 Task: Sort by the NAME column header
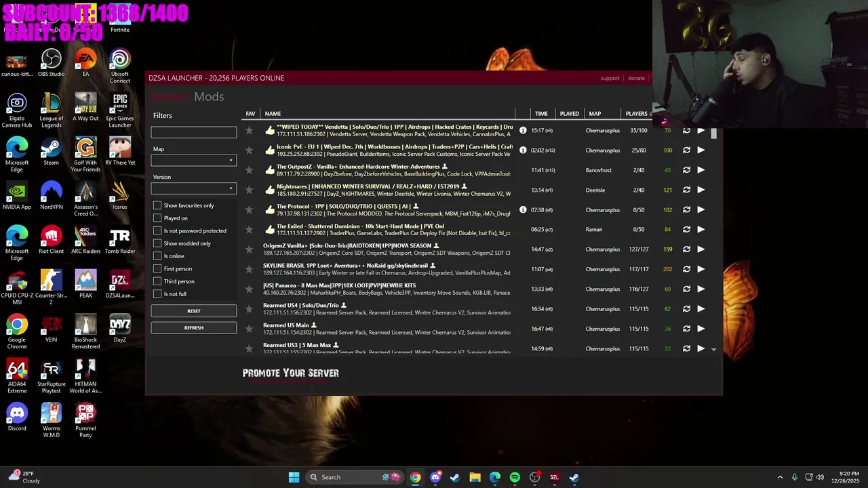pos(273,114)
